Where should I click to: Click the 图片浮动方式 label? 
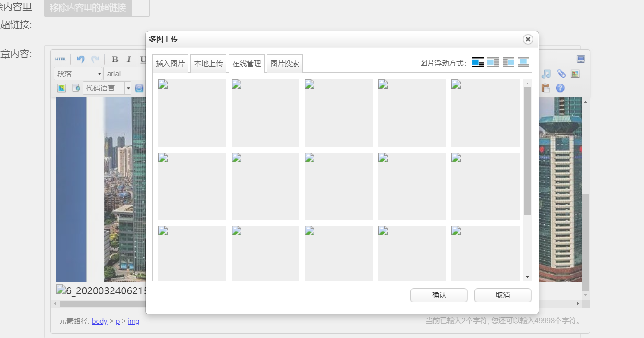(x=443, y=63)
